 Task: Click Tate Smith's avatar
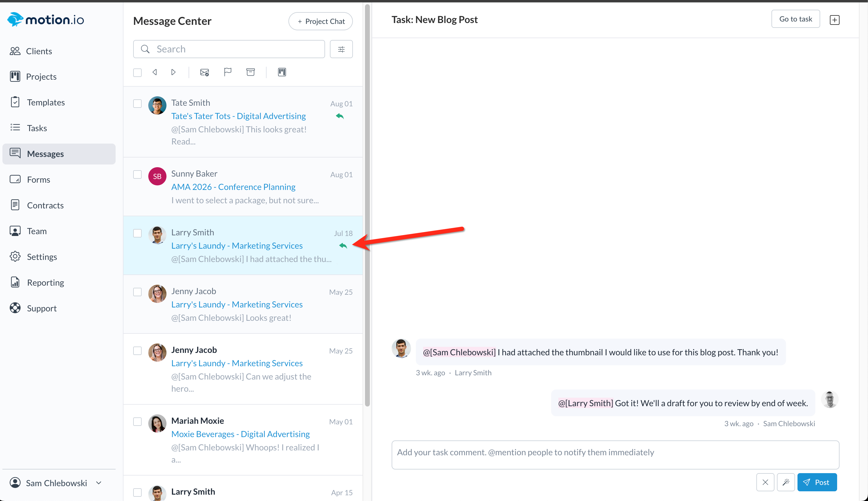pyautogui.click(x=157, y=105)
